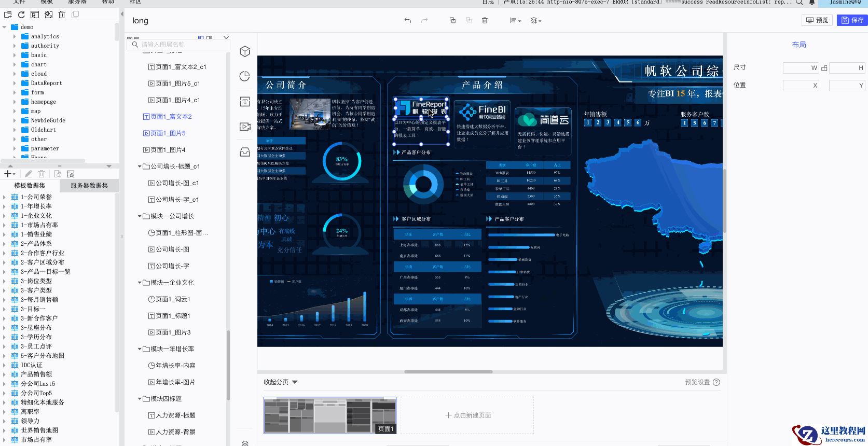868x446 pixels.
Task: Delete selected file using top-left trash icon
Action: coord(62,15)
